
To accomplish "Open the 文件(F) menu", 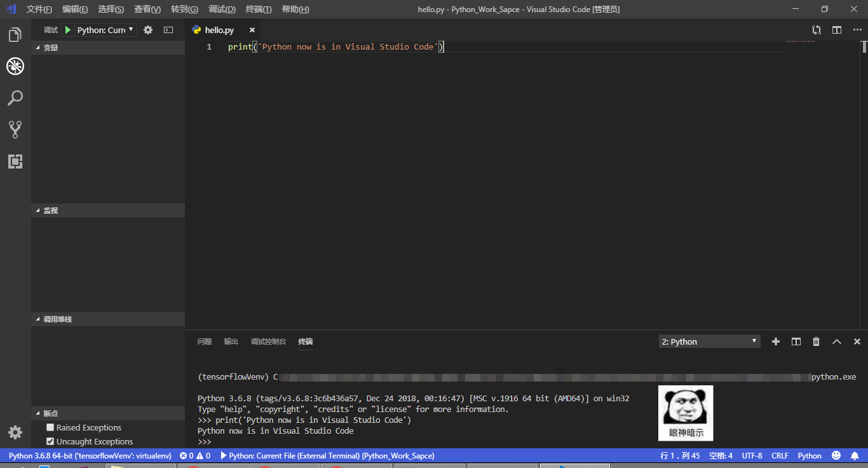I will click(x=39, y=9).
